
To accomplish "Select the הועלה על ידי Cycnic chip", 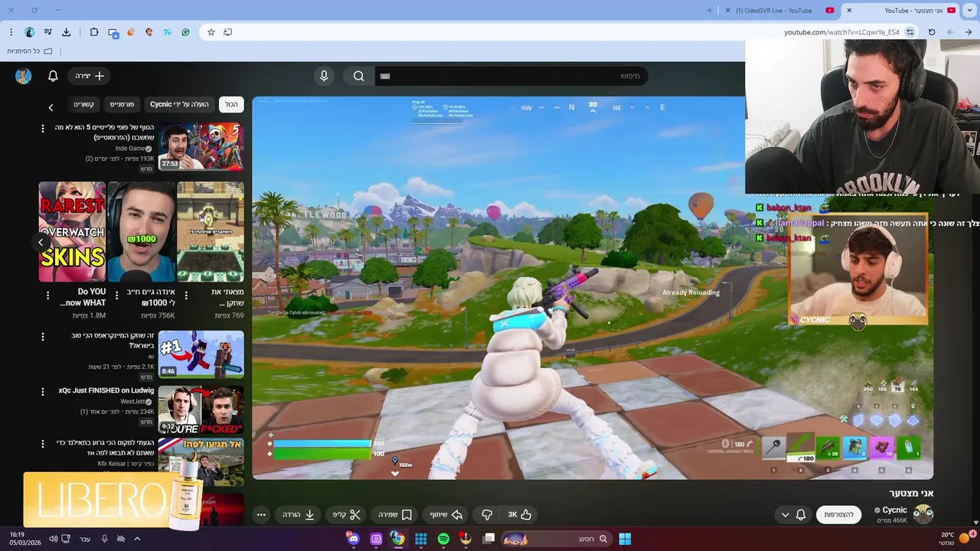I will click(179, 104).
